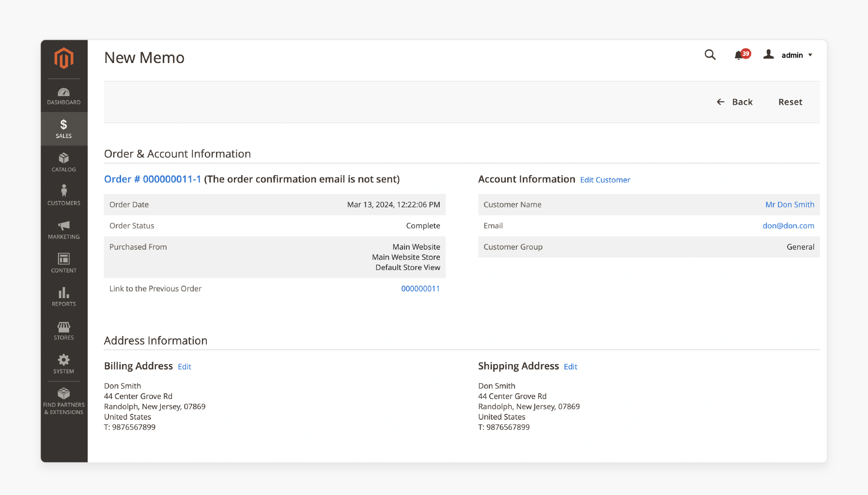The width and height of the screenshot is (868, 495).
Task: Click billing phone 'T: 9876567899'
Action: point(130,427)
